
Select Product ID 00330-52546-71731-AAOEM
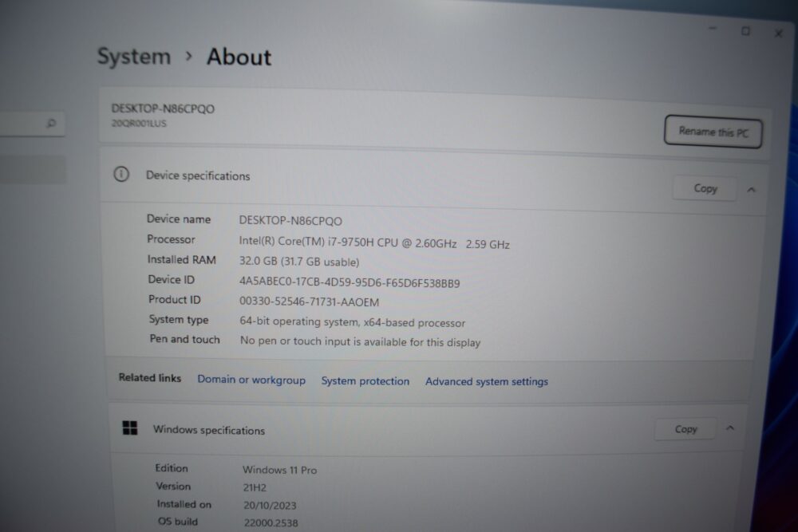pyautogui.click(x=309, y=302)
